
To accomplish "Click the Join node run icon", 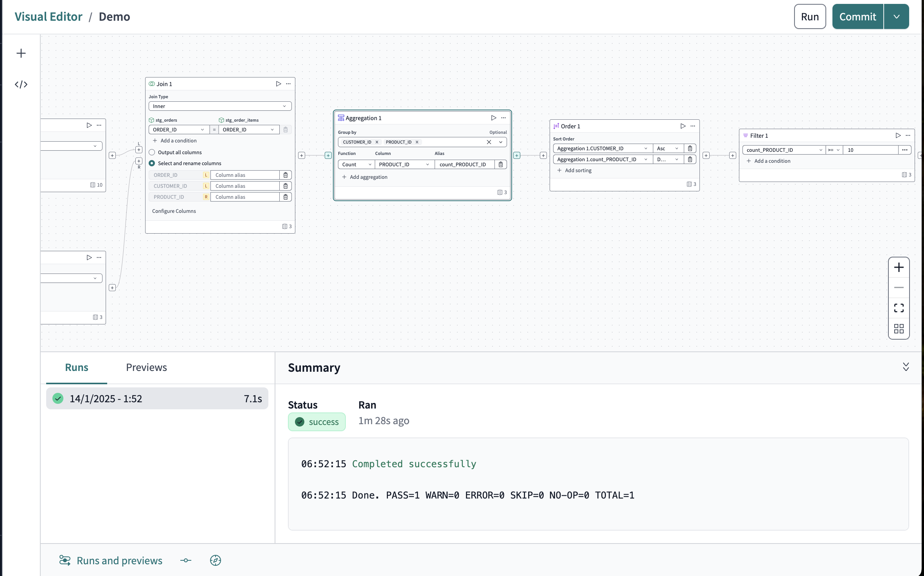I will pyautogui.click(x=278, y=84).
